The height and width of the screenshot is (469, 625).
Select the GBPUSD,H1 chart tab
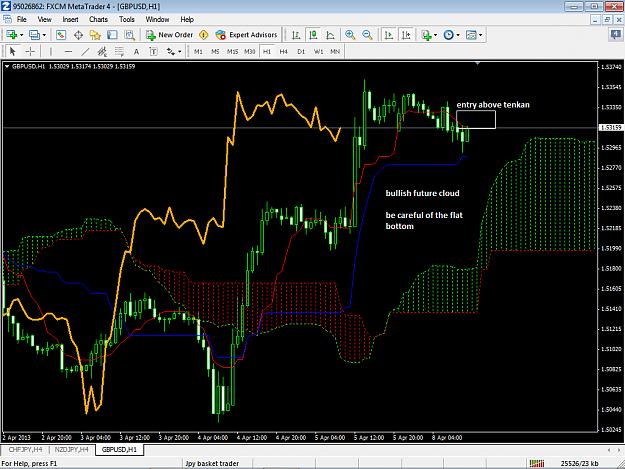[x=119, y=449]
